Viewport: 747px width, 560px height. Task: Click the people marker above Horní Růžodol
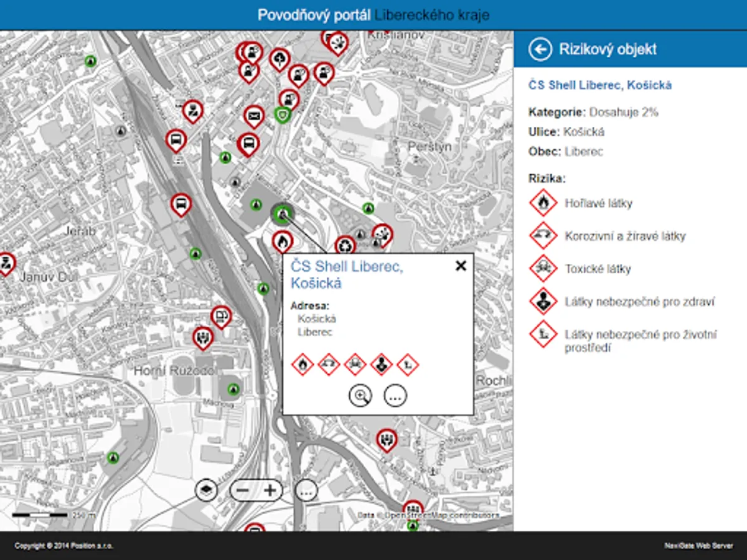[x=202, y=338]
